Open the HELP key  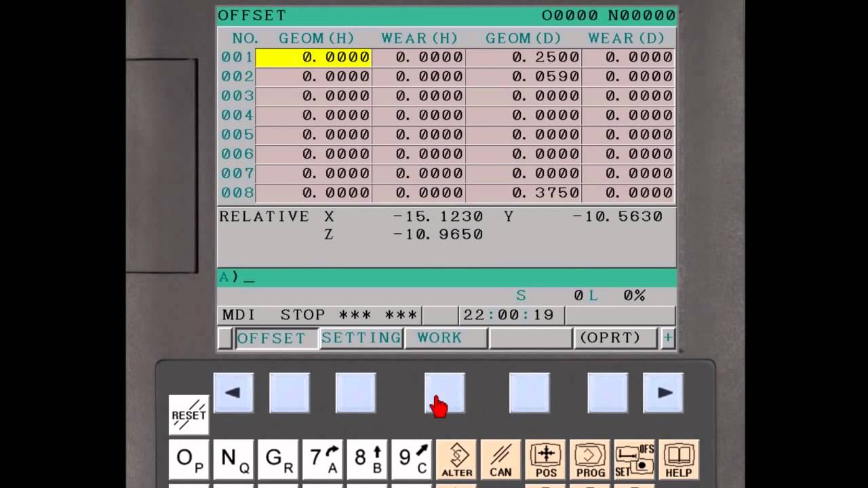[679, 460]
